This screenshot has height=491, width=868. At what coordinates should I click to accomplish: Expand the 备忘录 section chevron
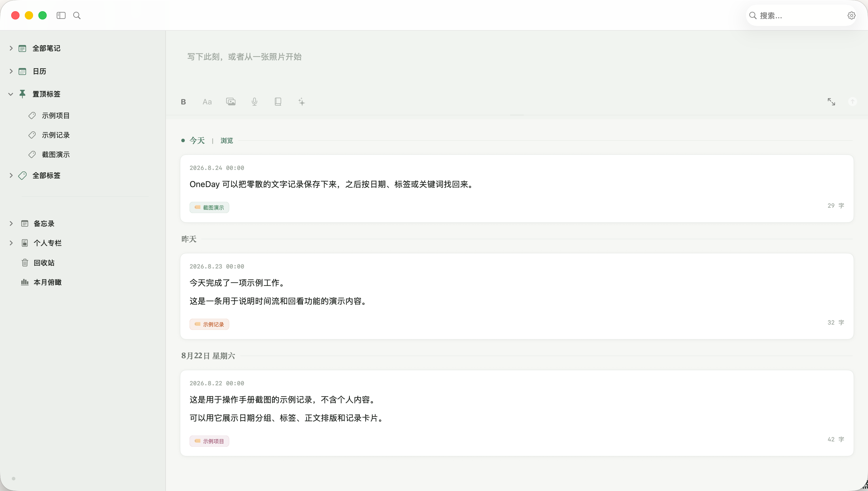point(11,224)
